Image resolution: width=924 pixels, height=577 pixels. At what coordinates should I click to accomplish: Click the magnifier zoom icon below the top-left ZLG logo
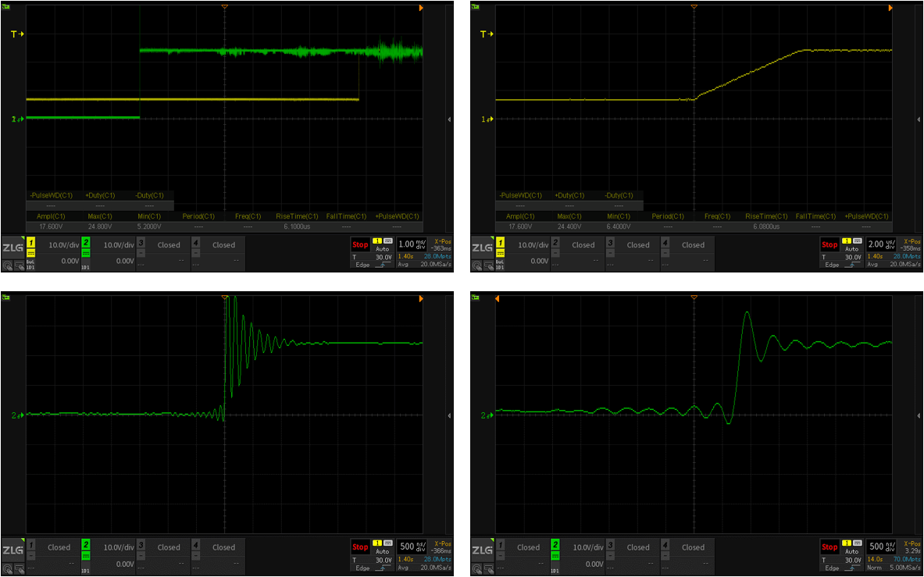[7, 265]
